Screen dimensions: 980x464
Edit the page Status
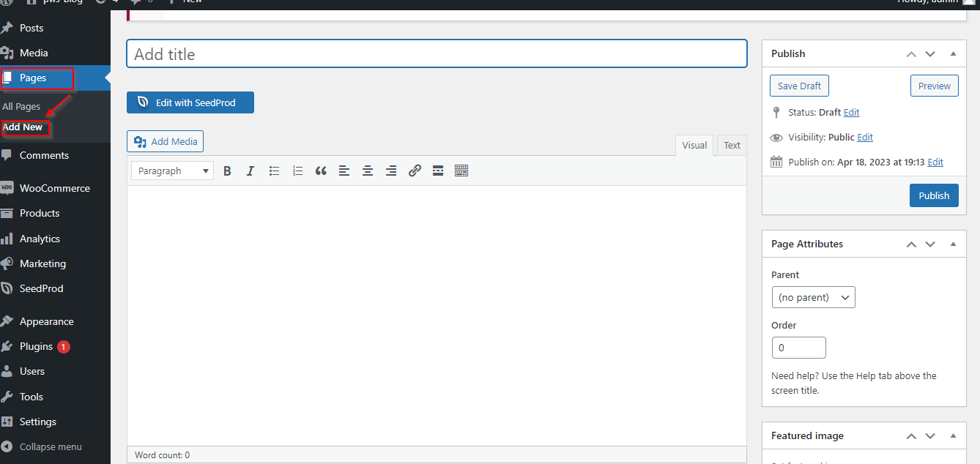(851, 113)
